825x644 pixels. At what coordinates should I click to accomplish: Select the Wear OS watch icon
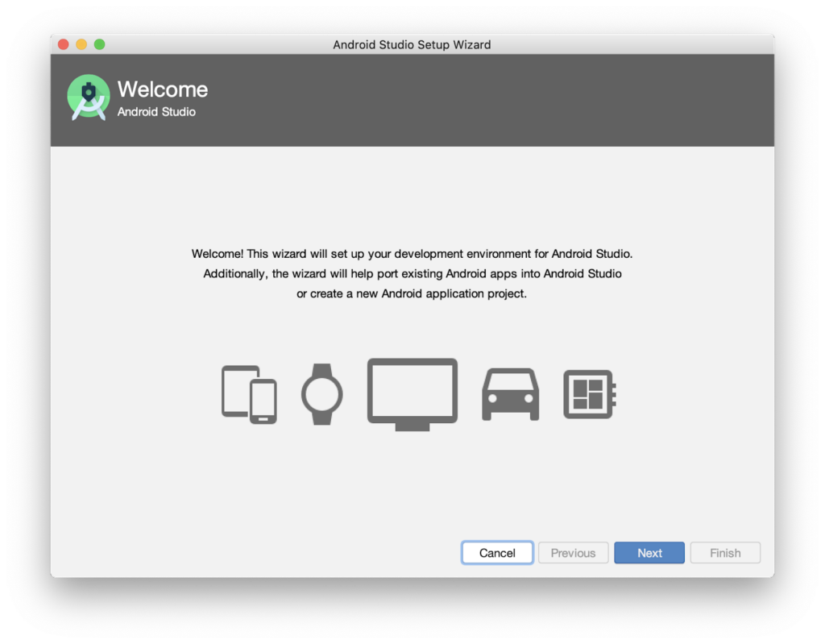[x=321, y=394]
